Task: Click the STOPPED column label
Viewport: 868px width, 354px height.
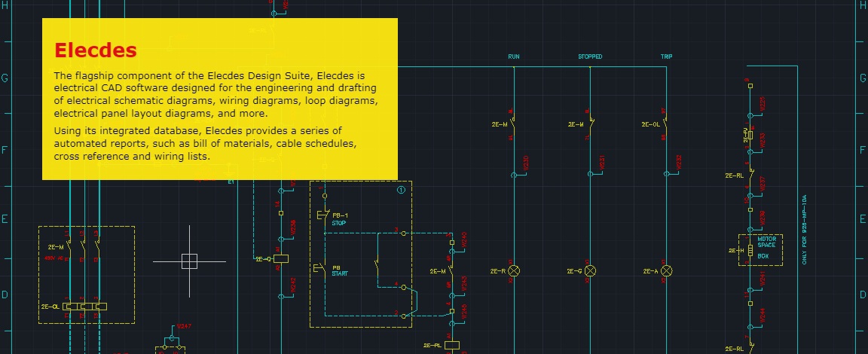Action: 590,56
